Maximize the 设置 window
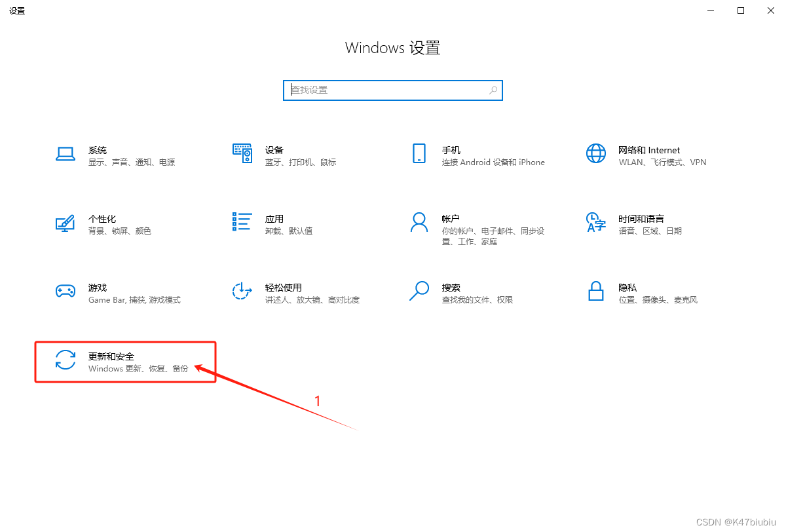 point(741,10)
